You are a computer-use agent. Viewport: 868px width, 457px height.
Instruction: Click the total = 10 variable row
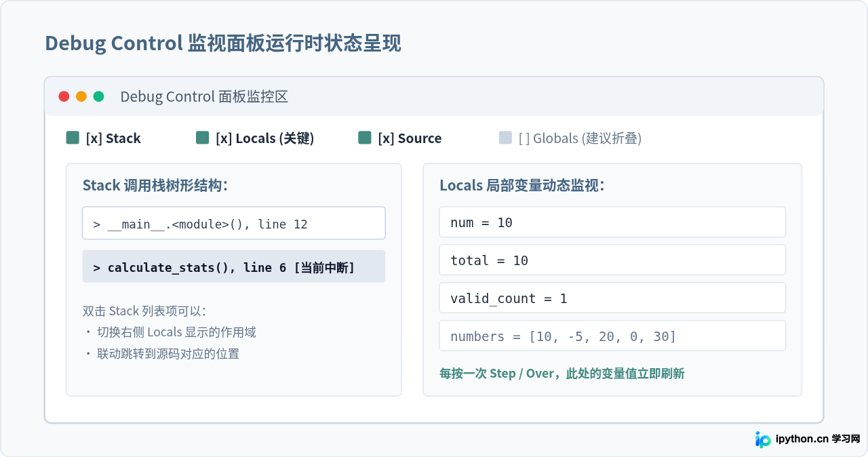(x=612, y=260)
